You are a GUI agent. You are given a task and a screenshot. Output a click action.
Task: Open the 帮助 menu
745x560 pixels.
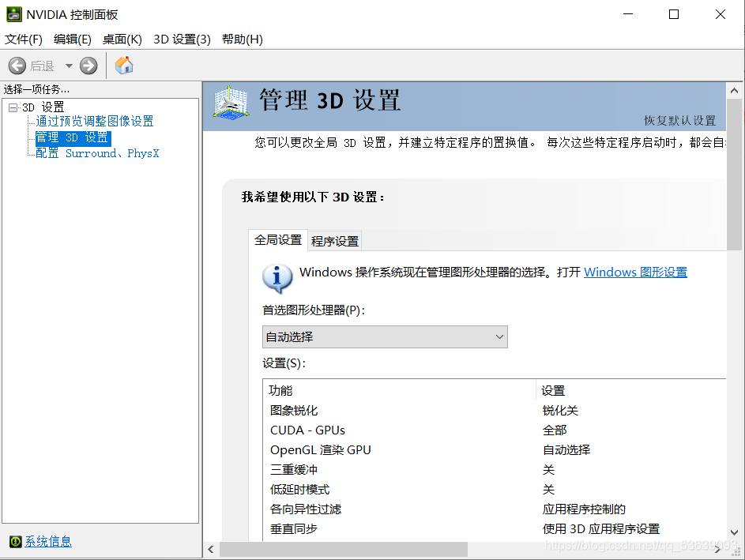point(242,39)
